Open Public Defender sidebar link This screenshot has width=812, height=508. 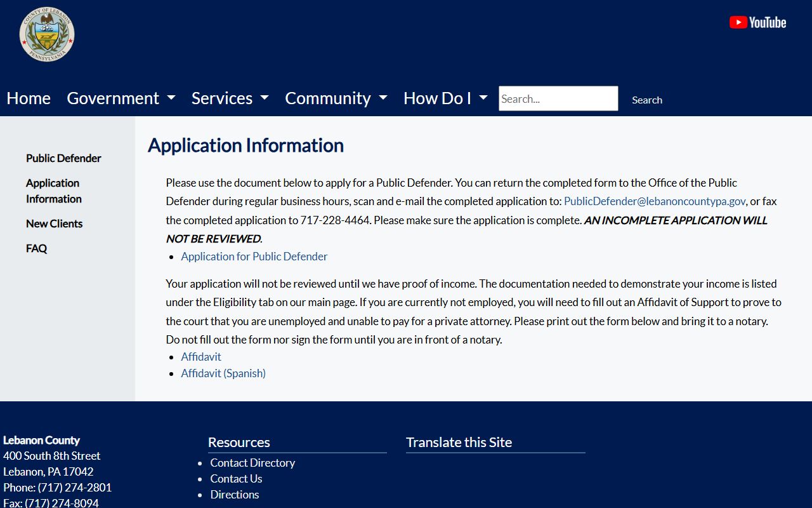[63, 158]
